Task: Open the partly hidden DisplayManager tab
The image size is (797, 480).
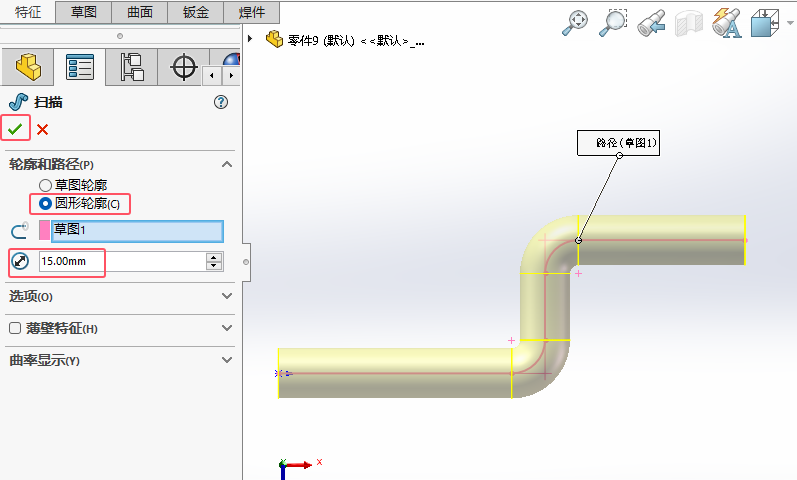Action: (231, 59)
